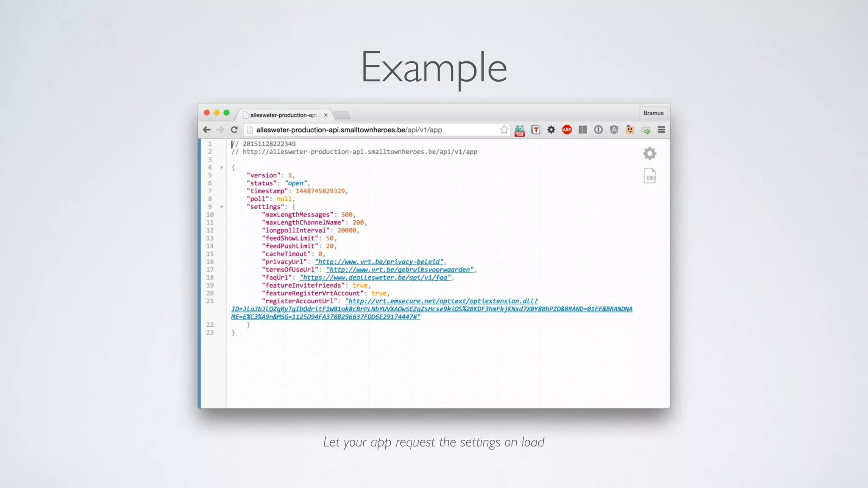
Task: Click the Bramus profile button
Action: tap(653, 113)
